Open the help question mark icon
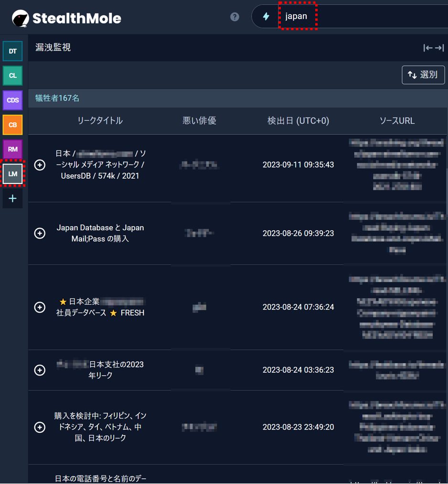The image size is (448, 484). point(235,17)
